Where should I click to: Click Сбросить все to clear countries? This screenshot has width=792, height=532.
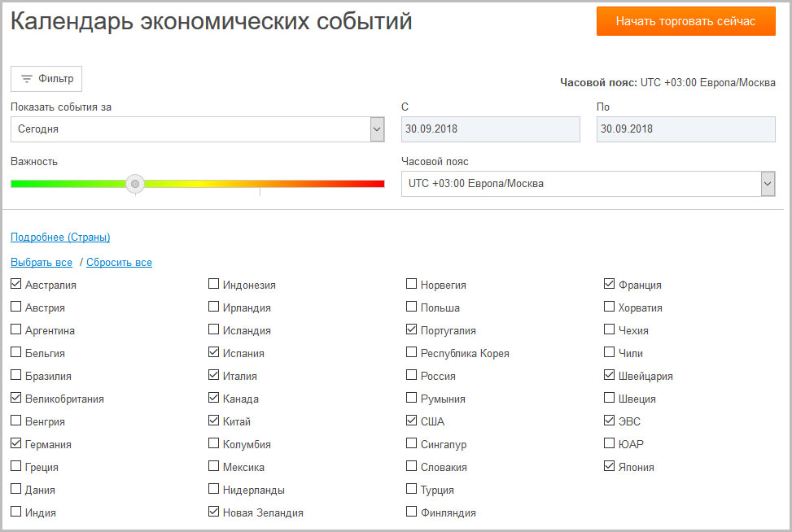coord(119,263)
